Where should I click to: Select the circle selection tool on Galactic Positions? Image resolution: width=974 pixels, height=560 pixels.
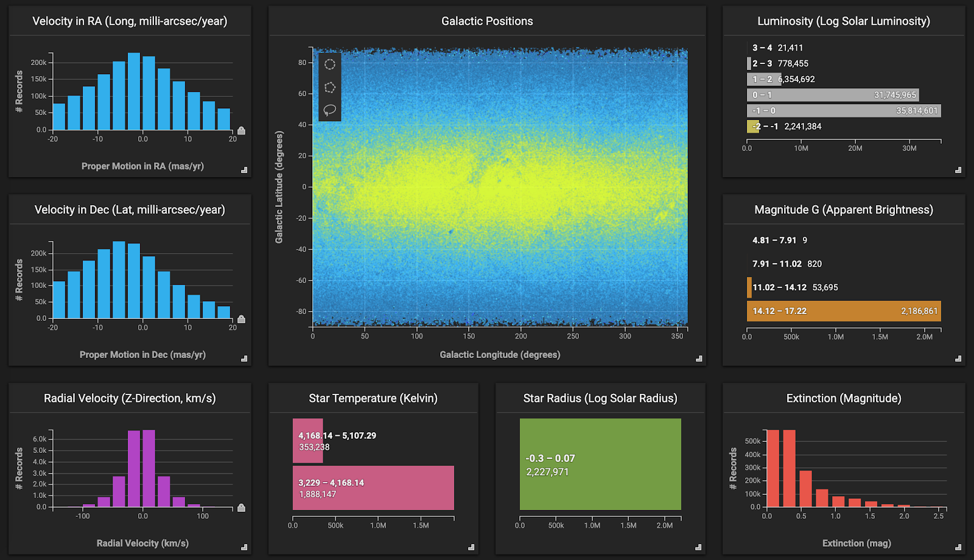(x=330, y=65)
